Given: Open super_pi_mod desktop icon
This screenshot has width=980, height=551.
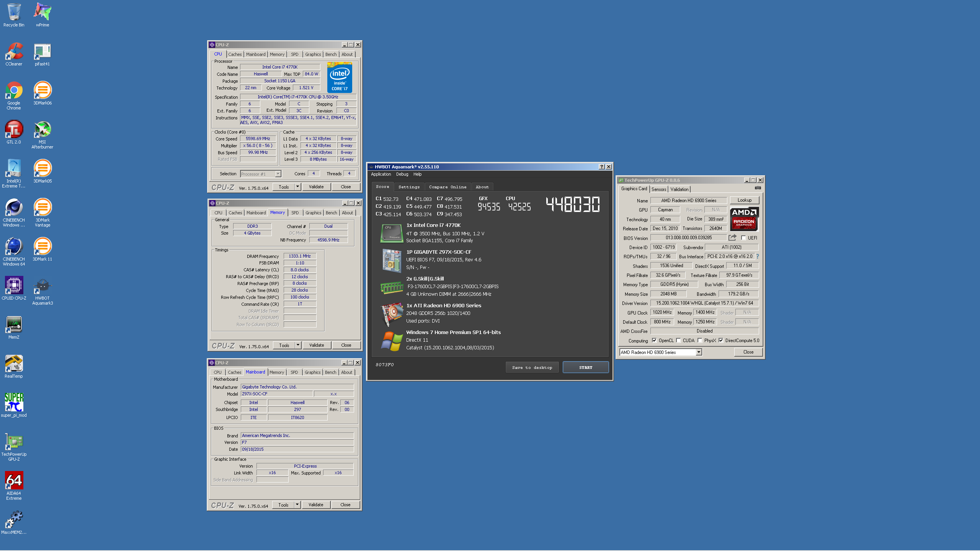Looking at the screenshot, I should [x=14, y=406].
